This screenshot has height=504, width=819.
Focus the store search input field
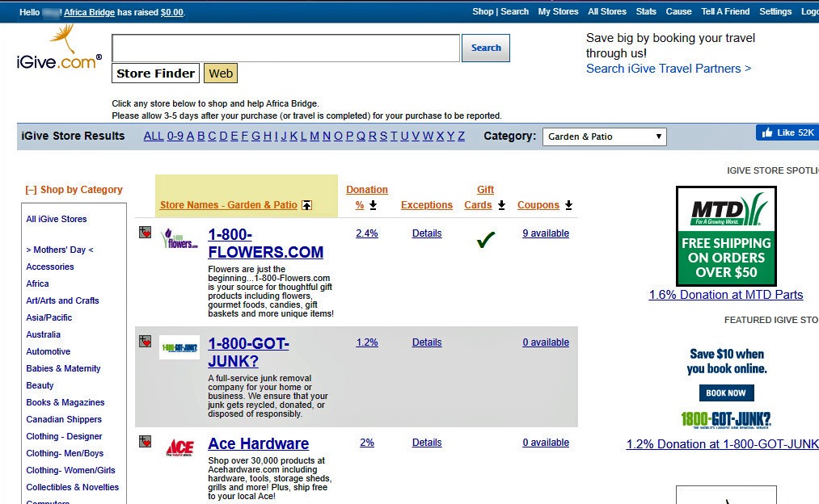coord(285,48)
